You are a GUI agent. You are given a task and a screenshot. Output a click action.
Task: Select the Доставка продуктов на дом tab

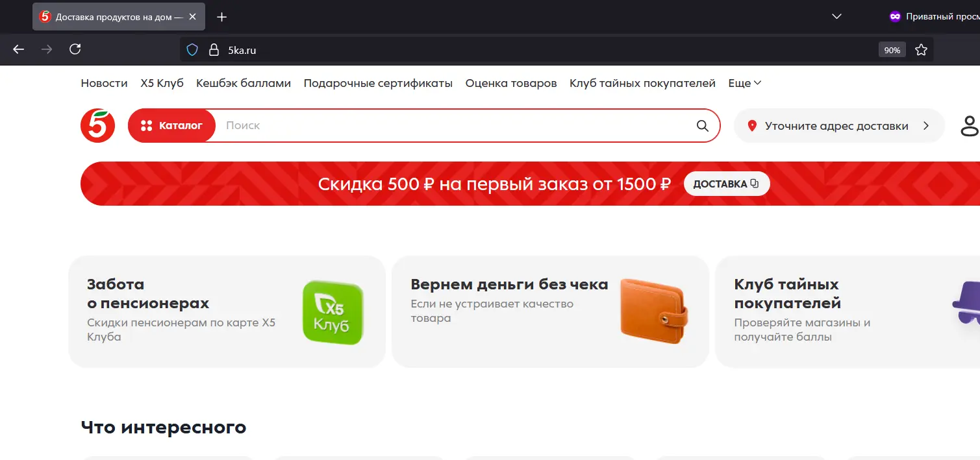point(119,17)
